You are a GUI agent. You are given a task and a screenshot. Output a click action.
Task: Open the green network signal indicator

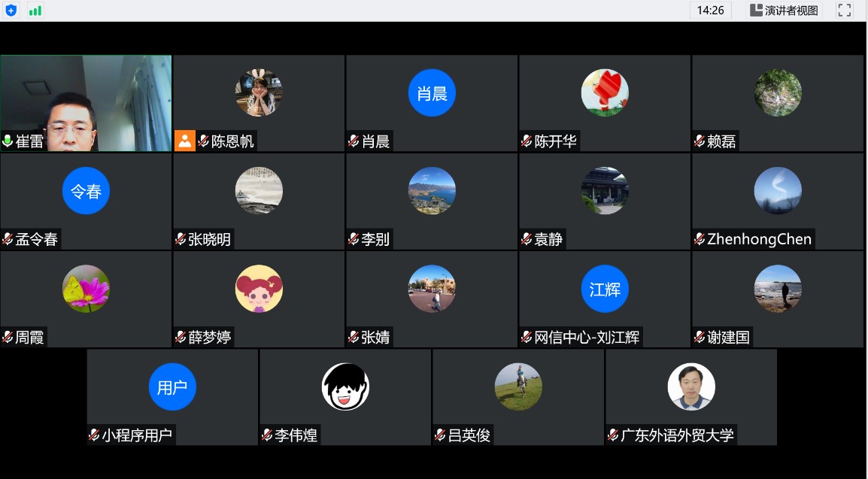point(35,11)
